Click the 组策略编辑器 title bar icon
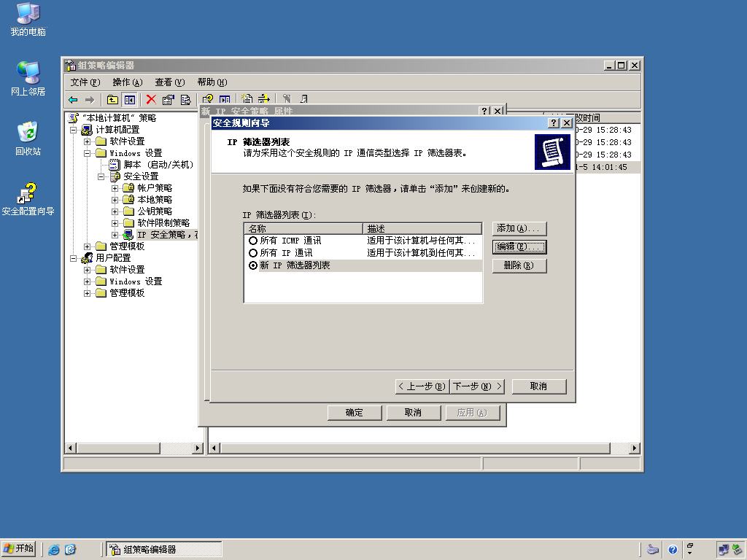This screenshot has width=747, height=560. pyautogui.click(x=71, y=65)
